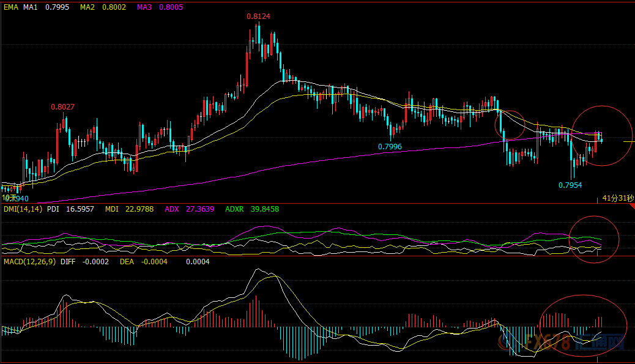Click the magenta MA3 0.8005 label
The width and height of the screenshot is (635, 364).
click(162, 7)
